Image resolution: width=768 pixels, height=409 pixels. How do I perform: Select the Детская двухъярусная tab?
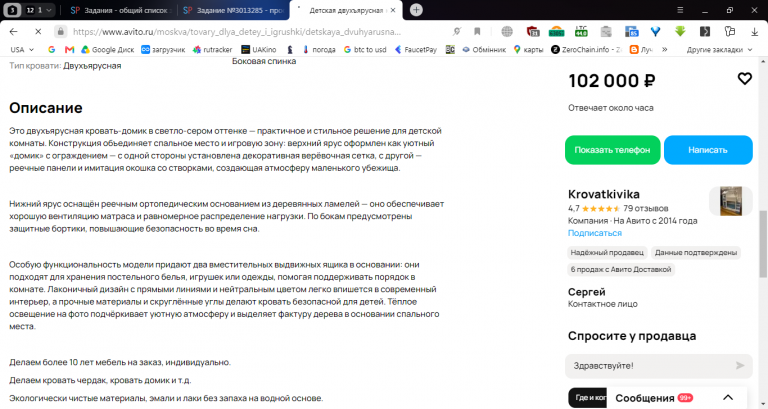[346, 10]
